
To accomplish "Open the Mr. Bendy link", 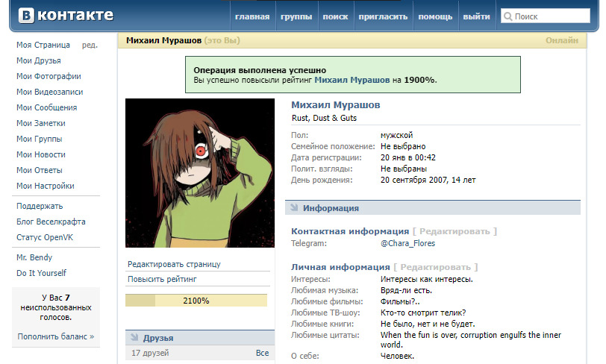I will [34, 257].
